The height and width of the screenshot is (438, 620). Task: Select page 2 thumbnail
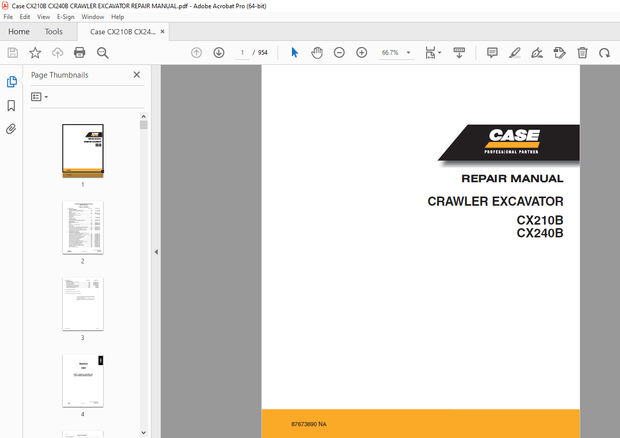(x=83, y=228)
